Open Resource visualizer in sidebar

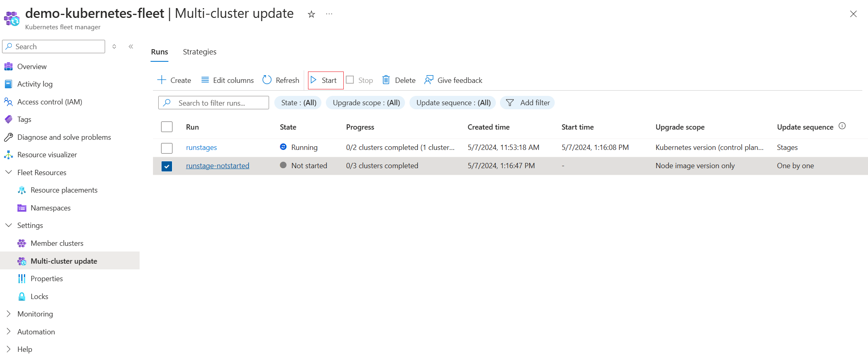click(x=47, y=155)
